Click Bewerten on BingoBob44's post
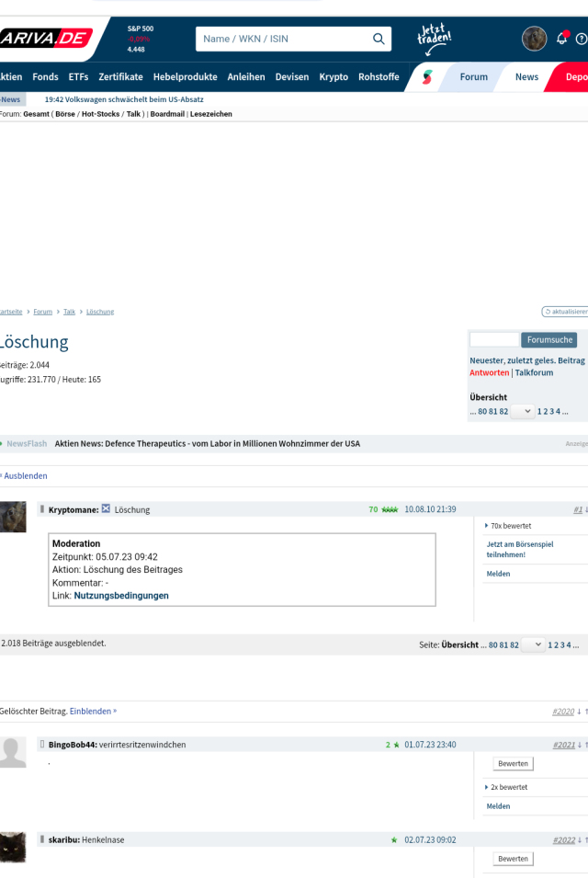 513,764
